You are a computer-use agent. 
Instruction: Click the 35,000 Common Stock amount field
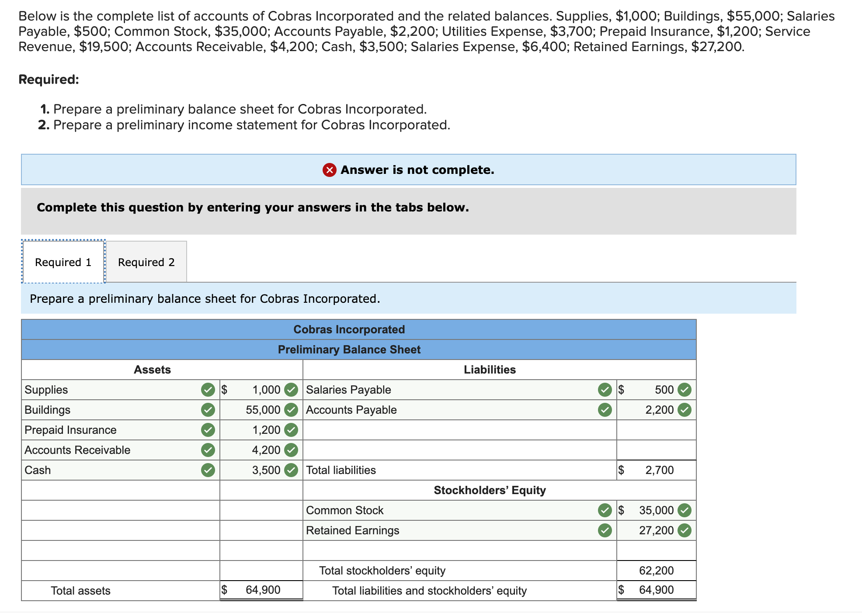(x=652, y=510)
